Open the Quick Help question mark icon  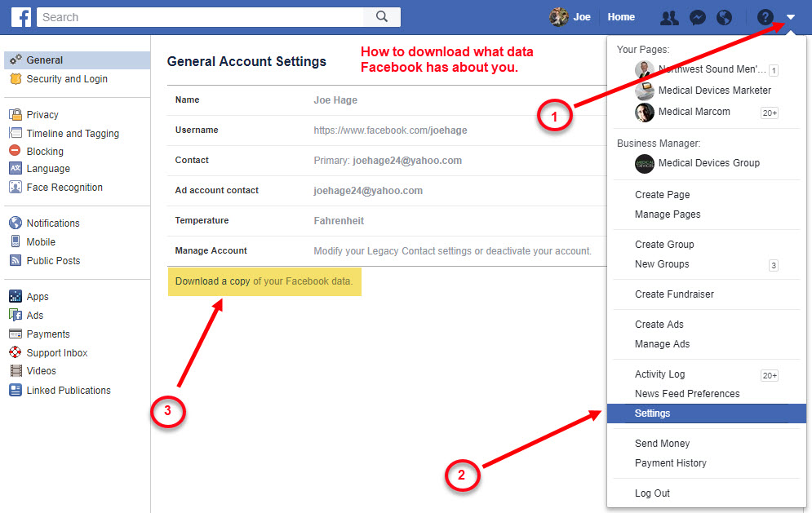765,18
